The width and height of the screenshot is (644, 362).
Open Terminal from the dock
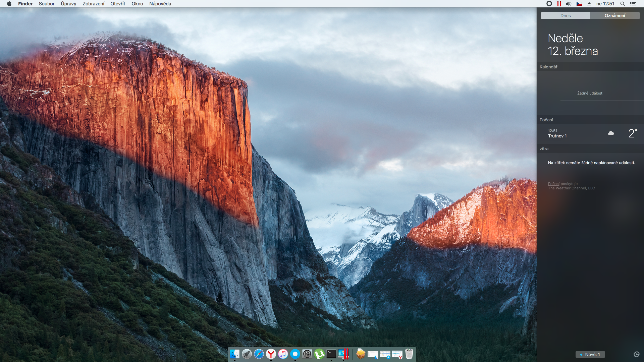coord(331,354)
